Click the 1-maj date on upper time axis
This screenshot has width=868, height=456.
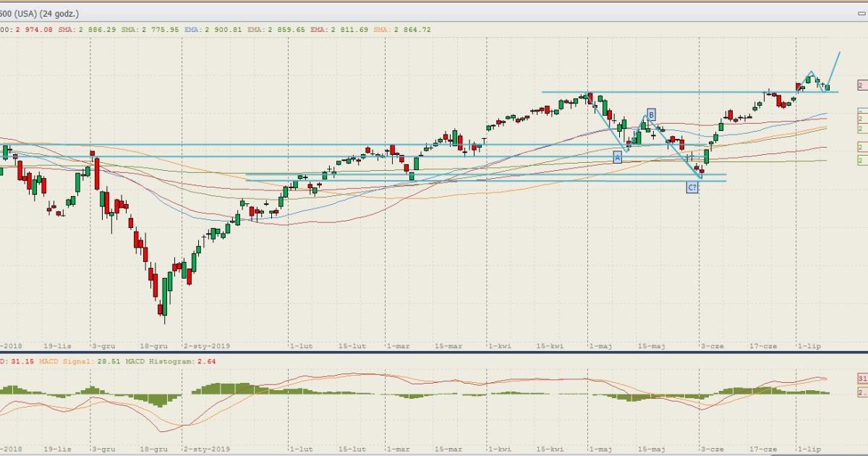tap(601, 346)
